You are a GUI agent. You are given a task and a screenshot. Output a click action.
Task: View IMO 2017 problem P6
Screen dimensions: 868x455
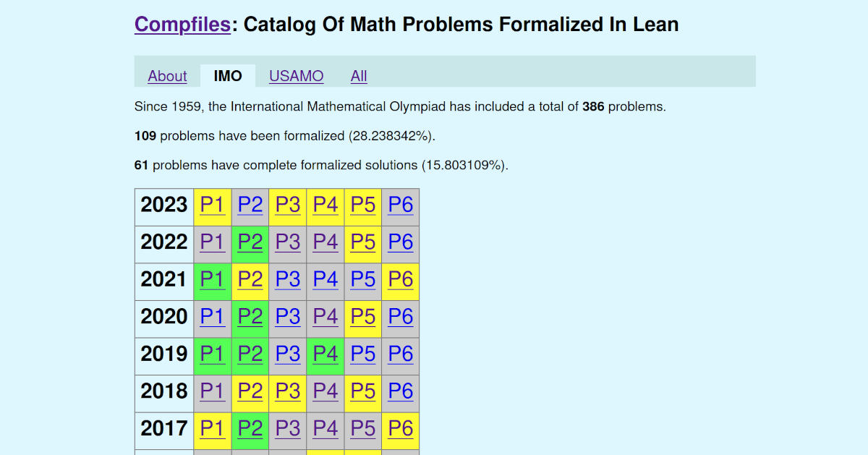(x=401, y=429)
